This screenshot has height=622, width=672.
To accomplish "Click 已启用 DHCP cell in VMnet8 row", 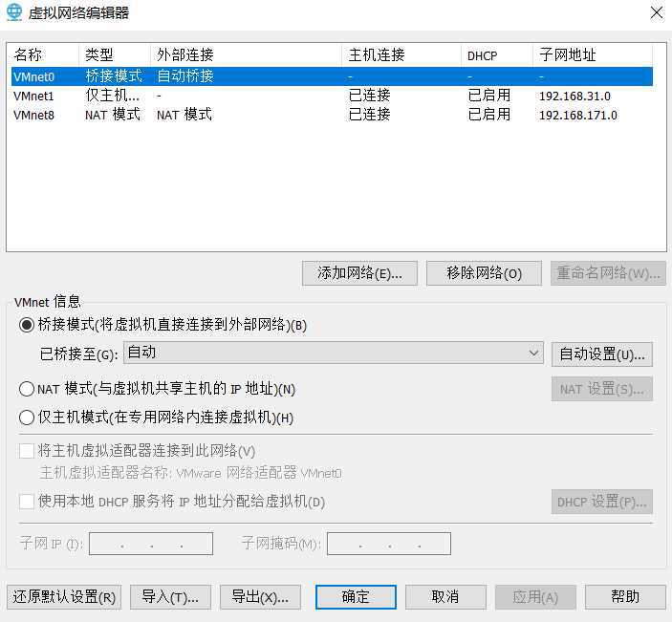I will click(489, 115).
